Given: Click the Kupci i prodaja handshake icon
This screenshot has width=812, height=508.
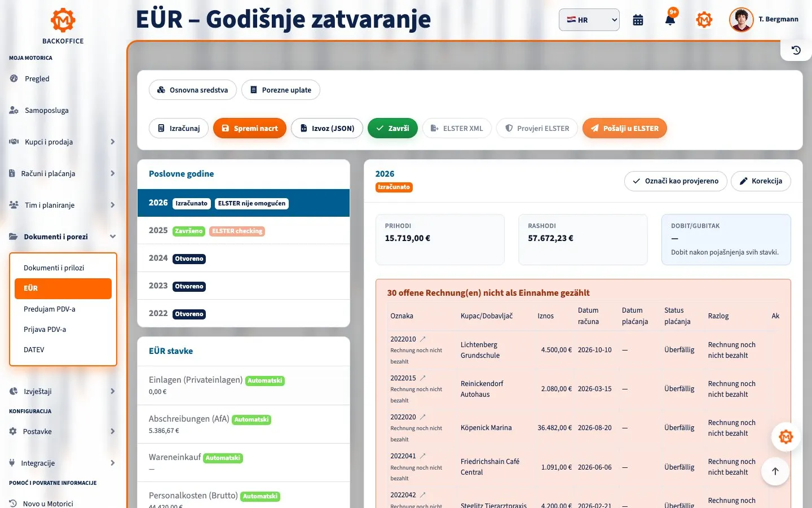Looking at the screenshot, I should (x=14, y=142).
